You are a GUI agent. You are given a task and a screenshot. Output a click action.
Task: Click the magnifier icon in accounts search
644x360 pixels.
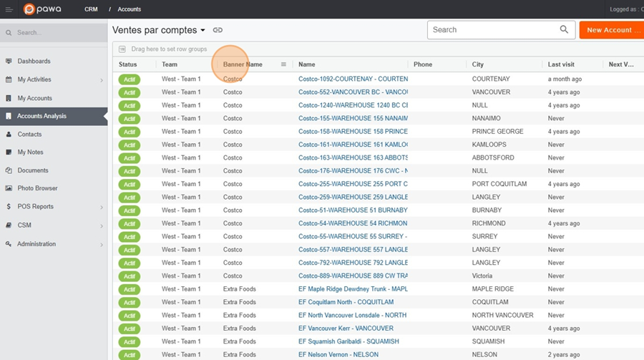[564, 29]
